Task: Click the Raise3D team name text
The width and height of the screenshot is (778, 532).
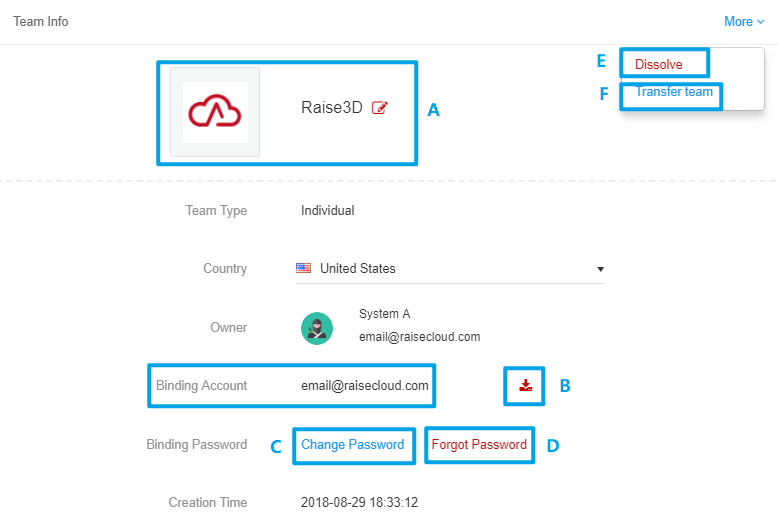Action: tap(331, 108)
